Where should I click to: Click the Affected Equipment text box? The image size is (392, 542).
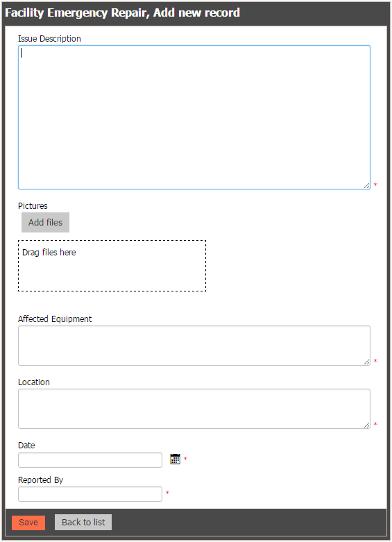[x=194, y=346]
